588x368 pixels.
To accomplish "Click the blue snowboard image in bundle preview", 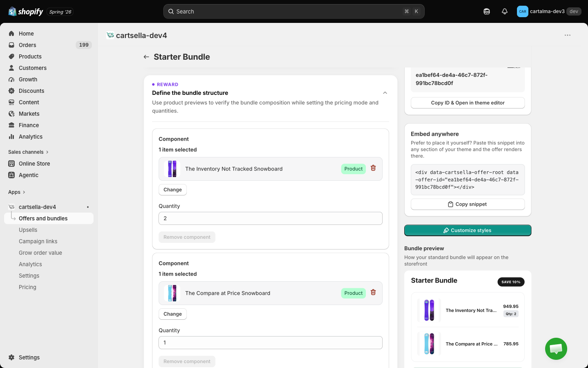I will click(x=429, y=343).
